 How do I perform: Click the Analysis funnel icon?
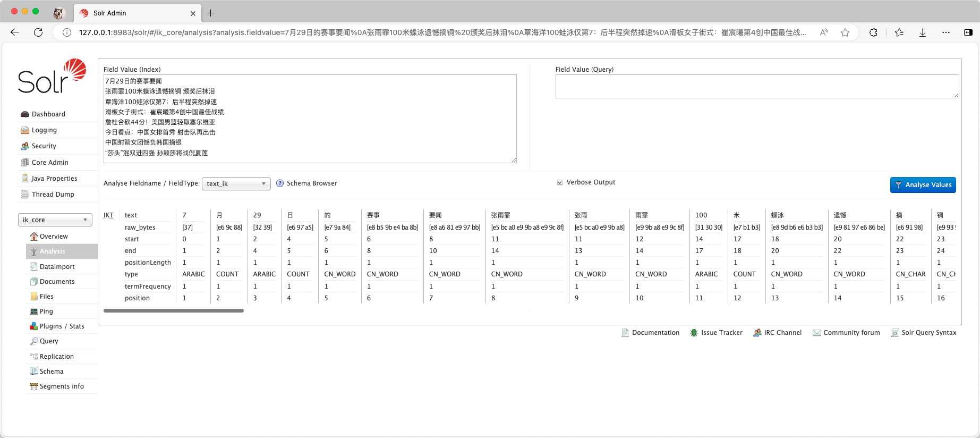34,251
